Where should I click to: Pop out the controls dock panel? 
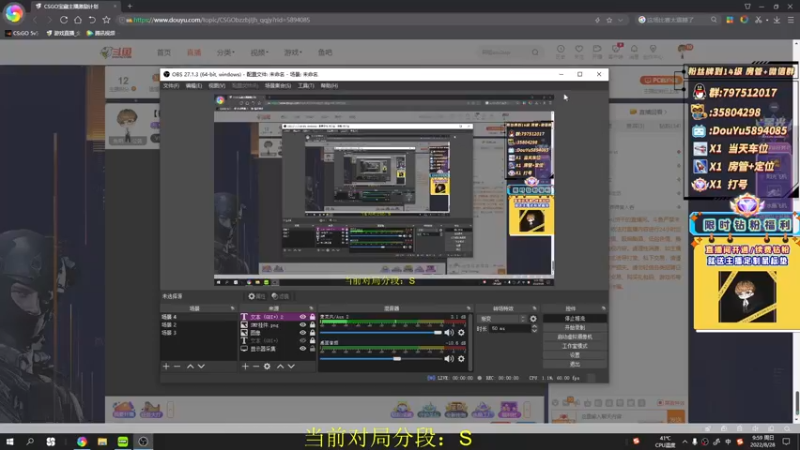(604, 308)
